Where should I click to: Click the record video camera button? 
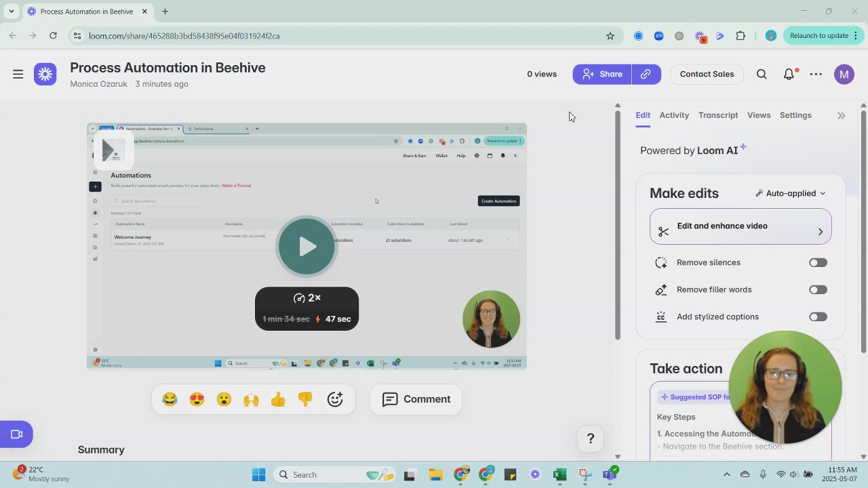[16, 434]
